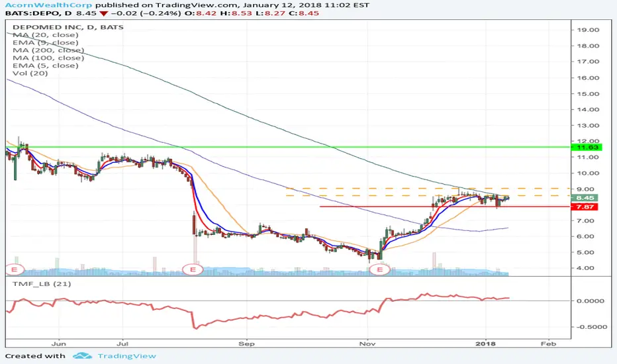Click the BATS:DEPO ticker symbol text
Image resolution: width=617 pixels, height=364 pixels.
pyautogui.click(x=32, y=13)
